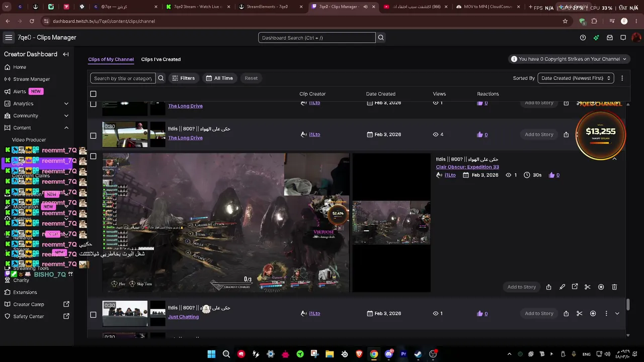
Task: Switch to Clips of My Channel tab
Action: click(111, 59)
